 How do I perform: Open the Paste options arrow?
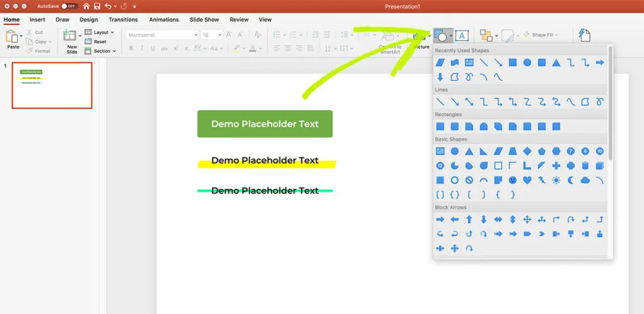click(21, 36)
